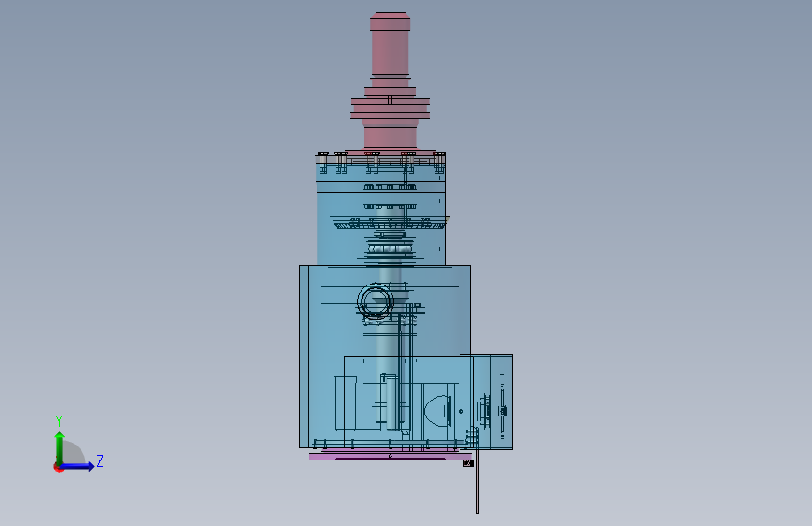Click the green Y axis arrow of triad

click(x=60, y=447)
